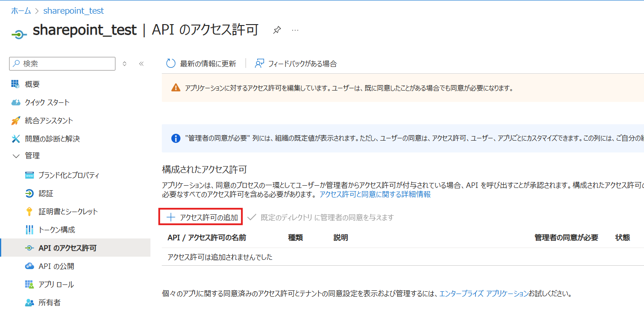Screen dimensions: 644x314
Task: Toggle the expand/collapse all menu arrows
Action: tap(125, 64)
